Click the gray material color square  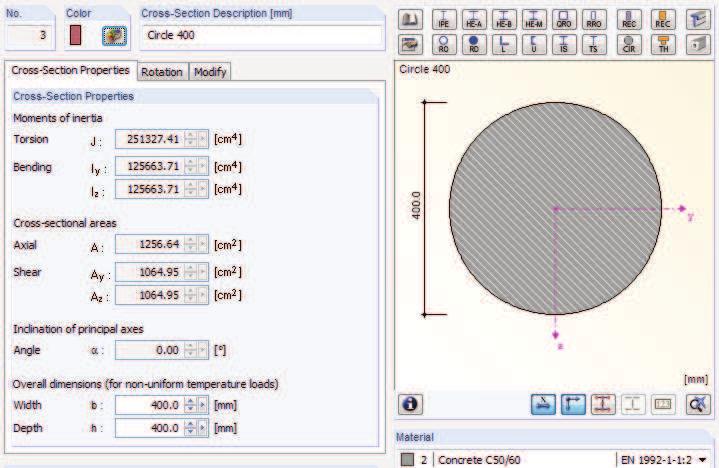407,459
